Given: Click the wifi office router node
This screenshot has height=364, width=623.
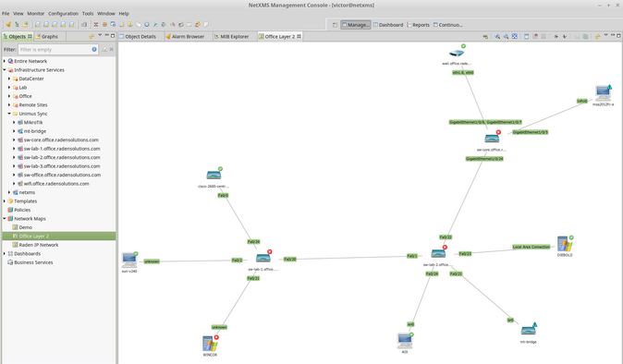Looking at the screenshot, I should pos(457,53).
